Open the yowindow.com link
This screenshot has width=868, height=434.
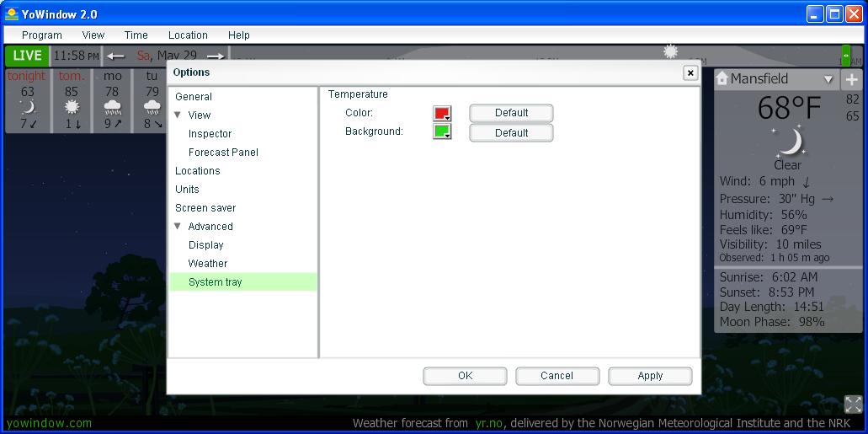click(x=50, y=424)
